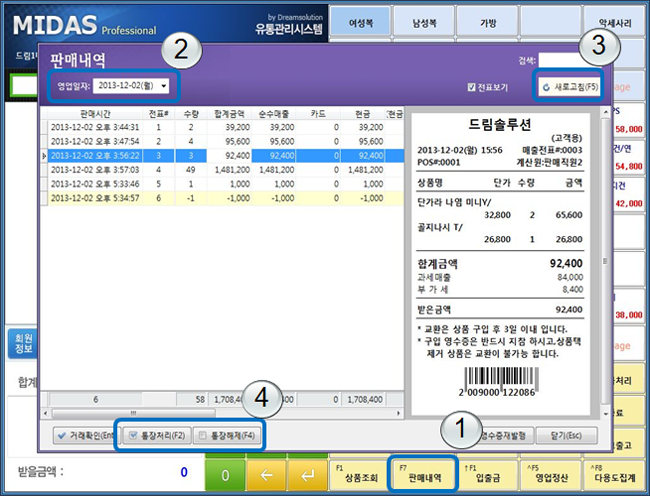Click the row indicator arrow of row 3

click(44, 156)
